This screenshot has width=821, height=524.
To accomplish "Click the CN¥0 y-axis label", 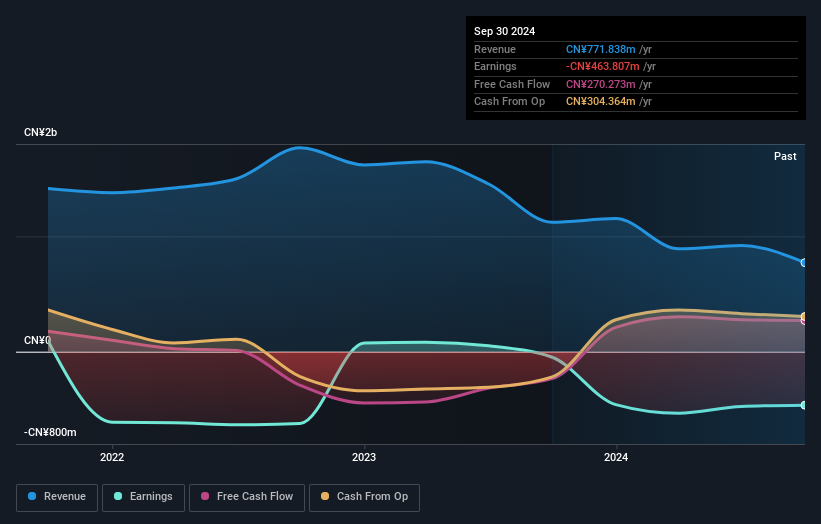I will (37, 340).
